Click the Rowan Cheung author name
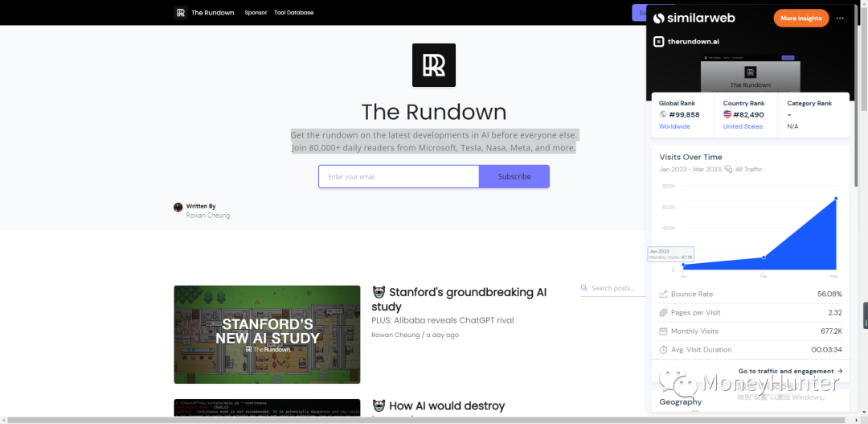 pos(208,216)
